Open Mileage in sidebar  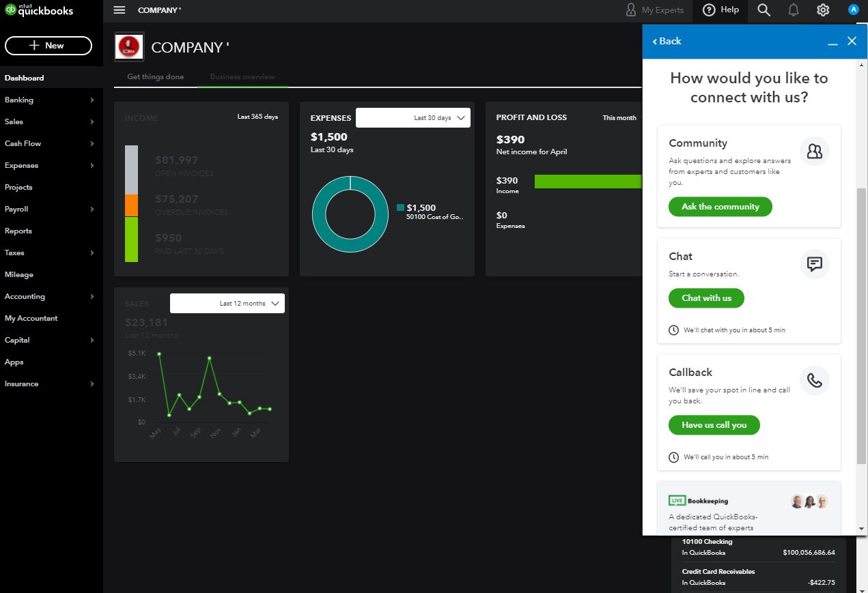51,274
